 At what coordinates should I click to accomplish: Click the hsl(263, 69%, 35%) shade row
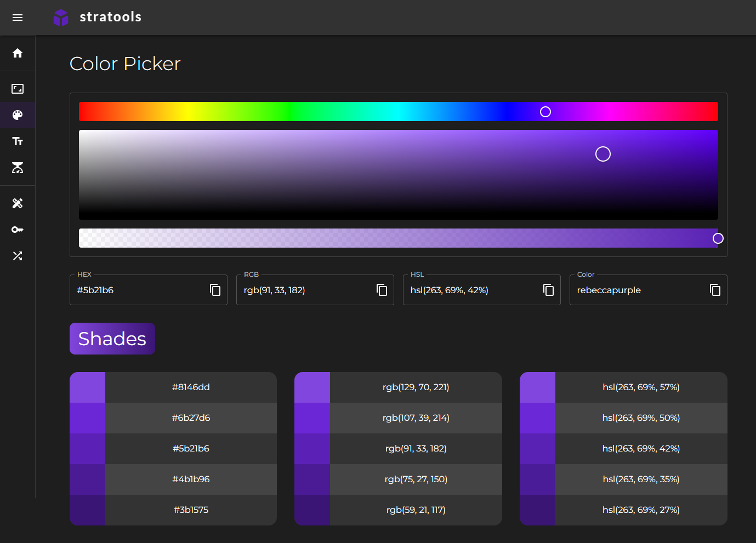point(623,479)
